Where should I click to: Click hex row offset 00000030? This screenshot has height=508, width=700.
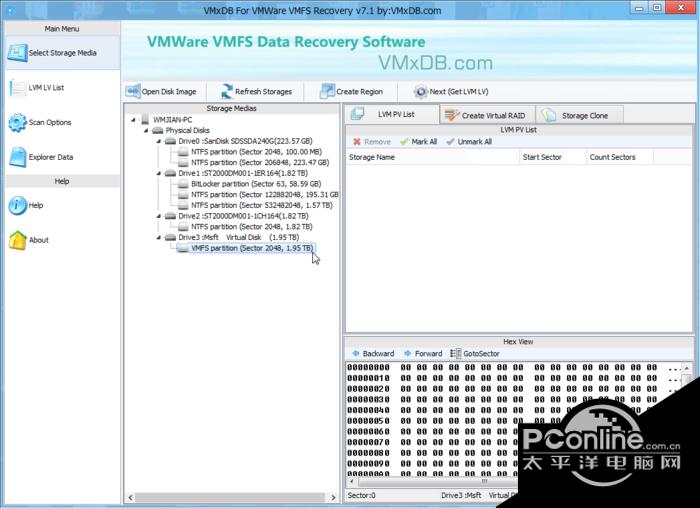click(368, 400)
